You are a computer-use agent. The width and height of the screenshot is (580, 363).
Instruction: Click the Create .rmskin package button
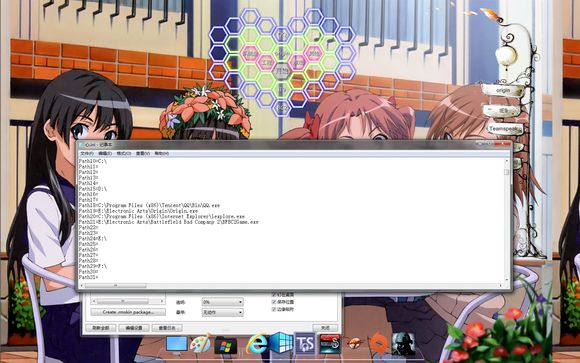point(128,312)
